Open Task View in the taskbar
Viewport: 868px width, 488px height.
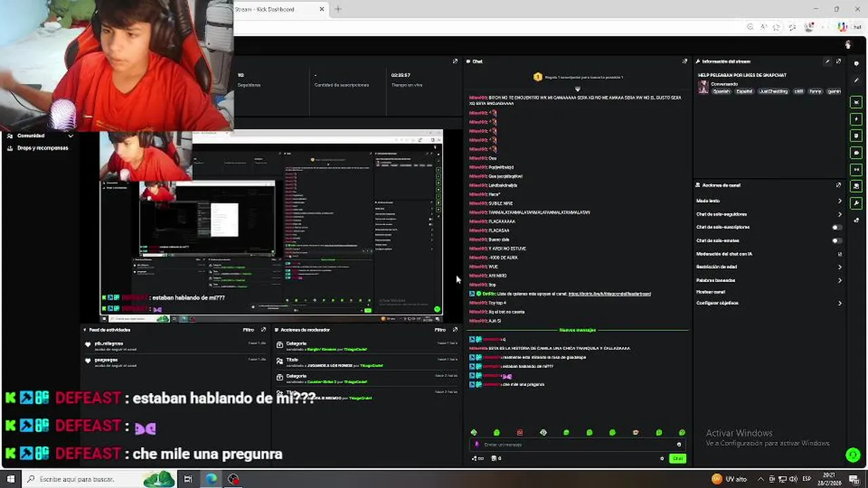point(188,479)
